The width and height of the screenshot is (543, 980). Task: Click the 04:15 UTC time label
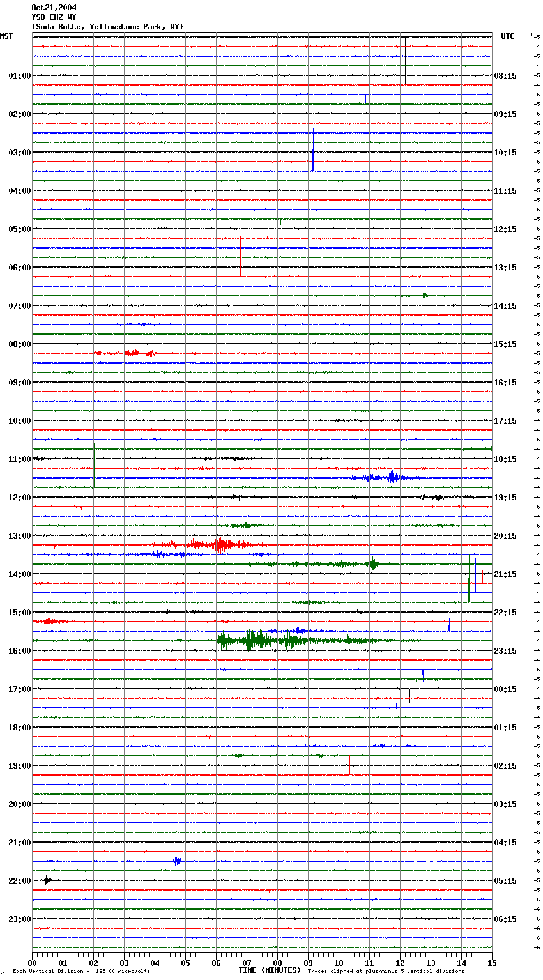click(505, 843)
